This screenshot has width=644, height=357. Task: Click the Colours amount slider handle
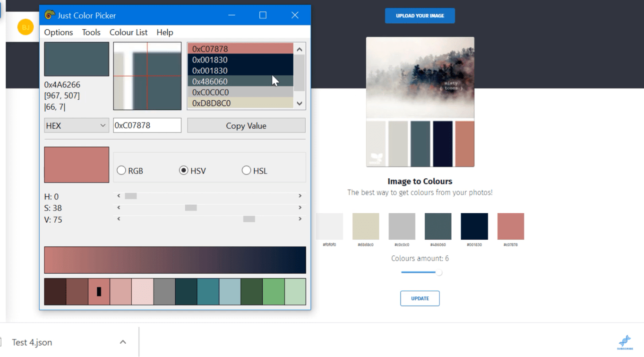pyautogui.click(x=439, y=272)
